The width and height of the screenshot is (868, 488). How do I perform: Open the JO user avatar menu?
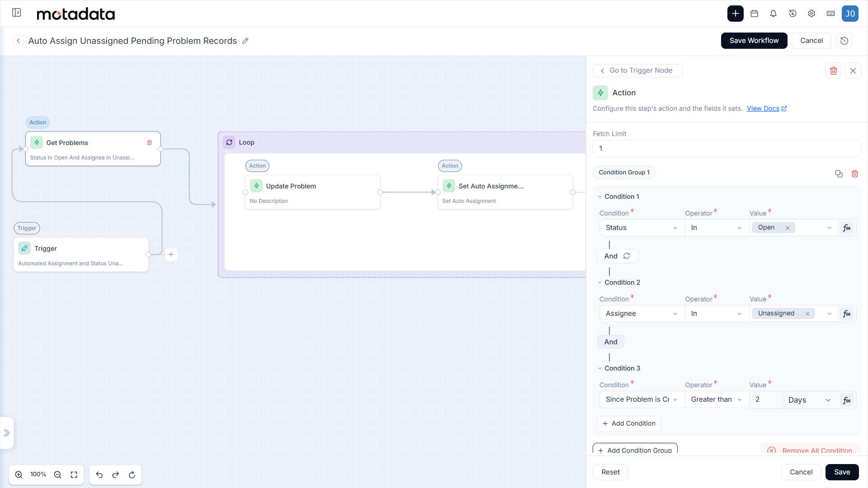tap(850, 14)
